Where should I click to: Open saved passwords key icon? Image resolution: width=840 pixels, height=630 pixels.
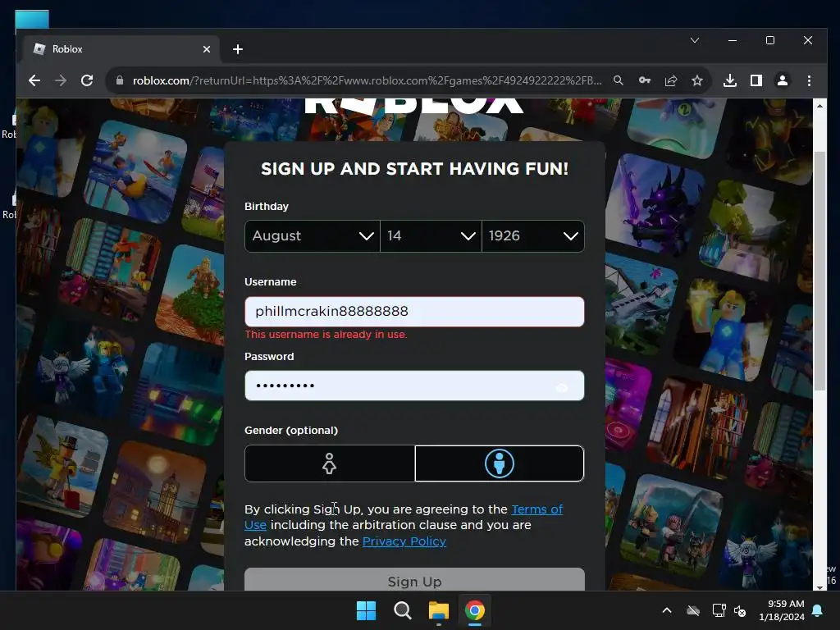[645, 80]
